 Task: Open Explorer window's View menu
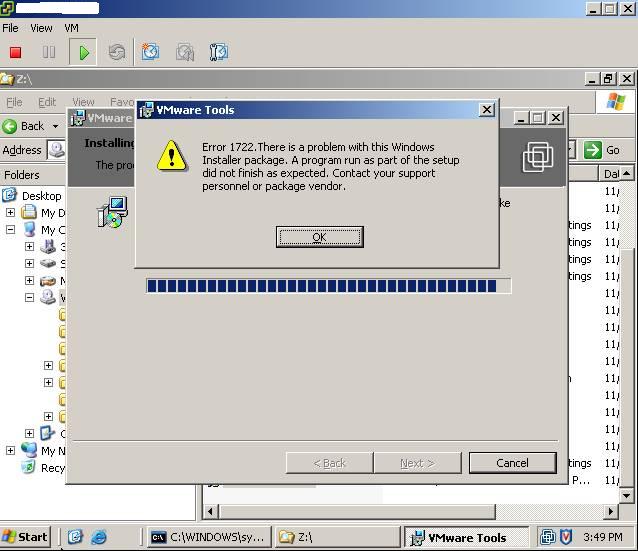tap(83, 102)
